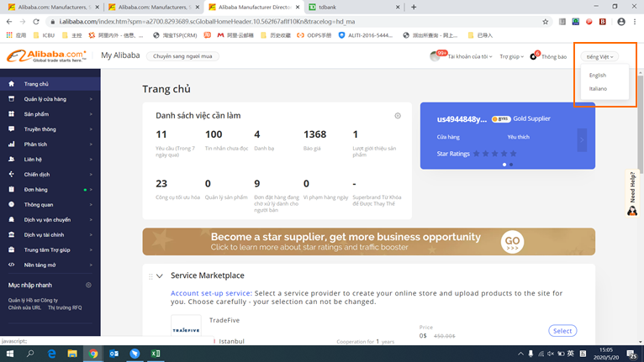
Task: Bookmark page with the star icon
Action: 546,22
